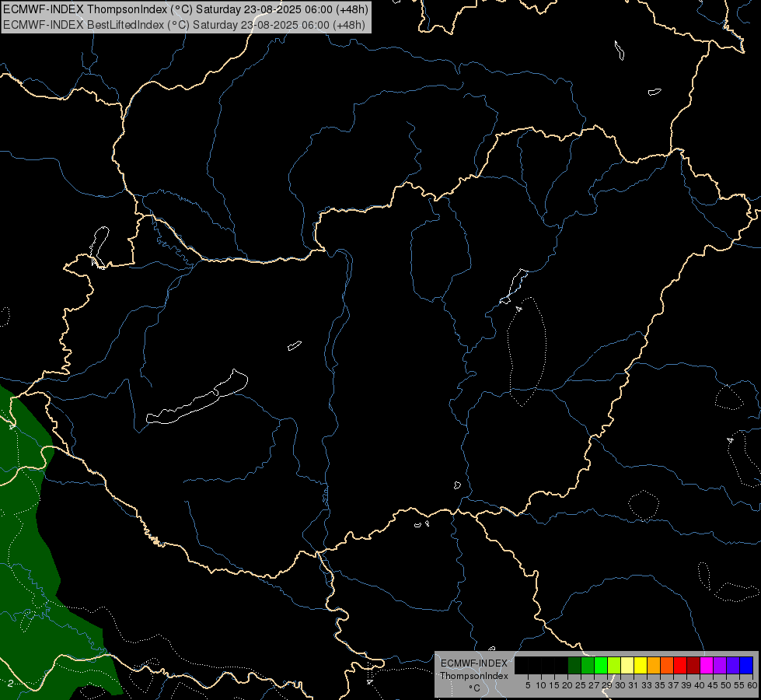
Task: Select the dark red 39–40 legend swatch
Action: (x=693, y=665)
